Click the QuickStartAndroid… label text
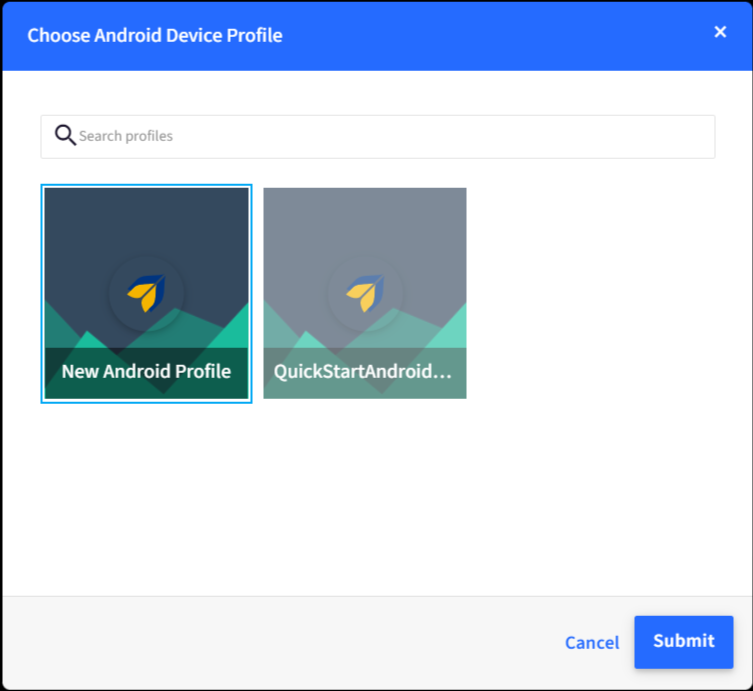This screenshot has width=753, height=691. [363, 372]
